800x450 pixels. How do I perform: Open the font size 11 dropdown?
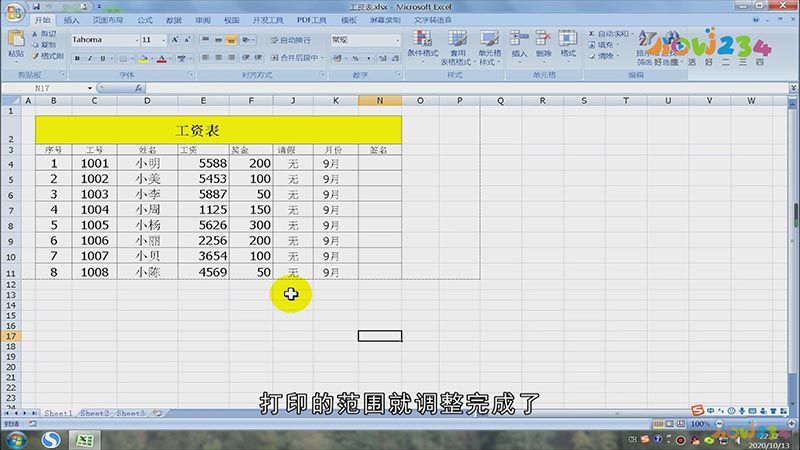tap(164, 40)
